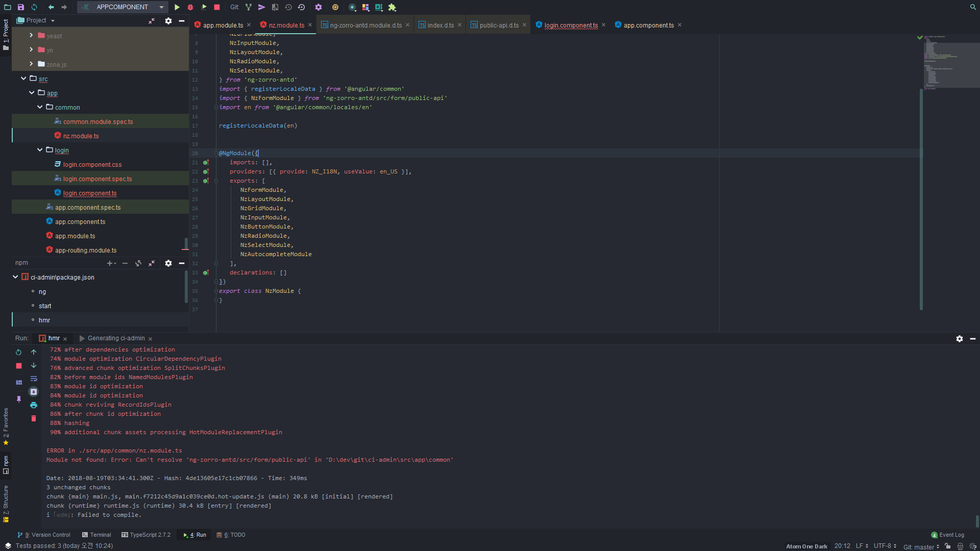Viewport: 980px width, 551px height.
Task: Click the Save All icon
Action: click(x=21, y=7)
